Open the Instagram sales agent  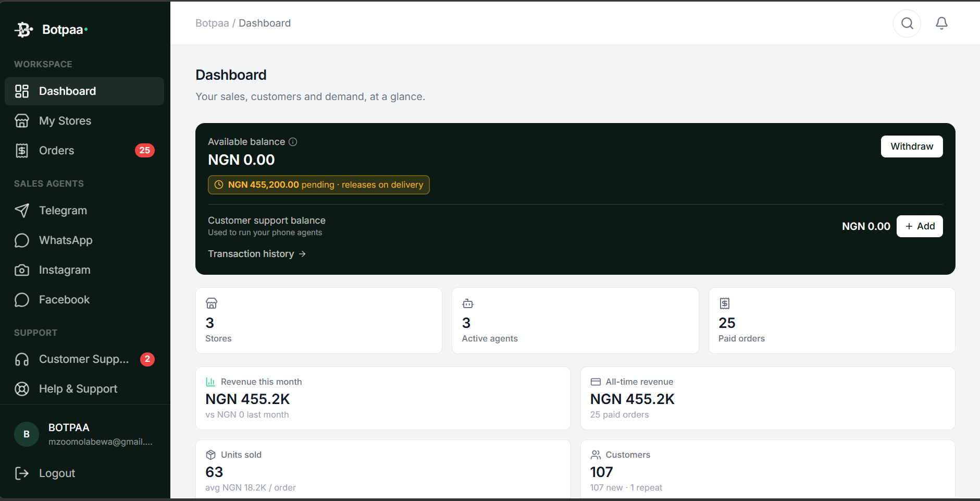(84, 270)
